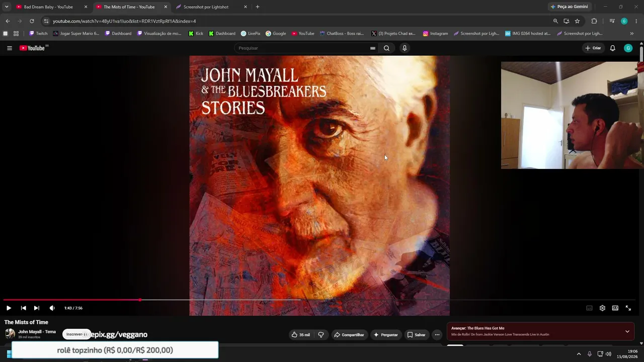Open Chrome media controls icon
Image resolution: width=644 pixels, height=362 pixels.
pos(612,21)
